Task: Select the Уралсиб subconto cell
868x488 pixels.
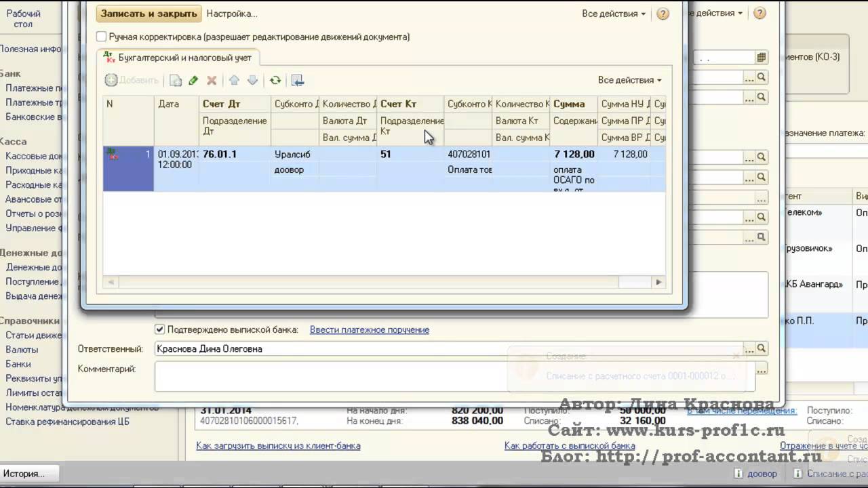Action: [x=295, y=155]
